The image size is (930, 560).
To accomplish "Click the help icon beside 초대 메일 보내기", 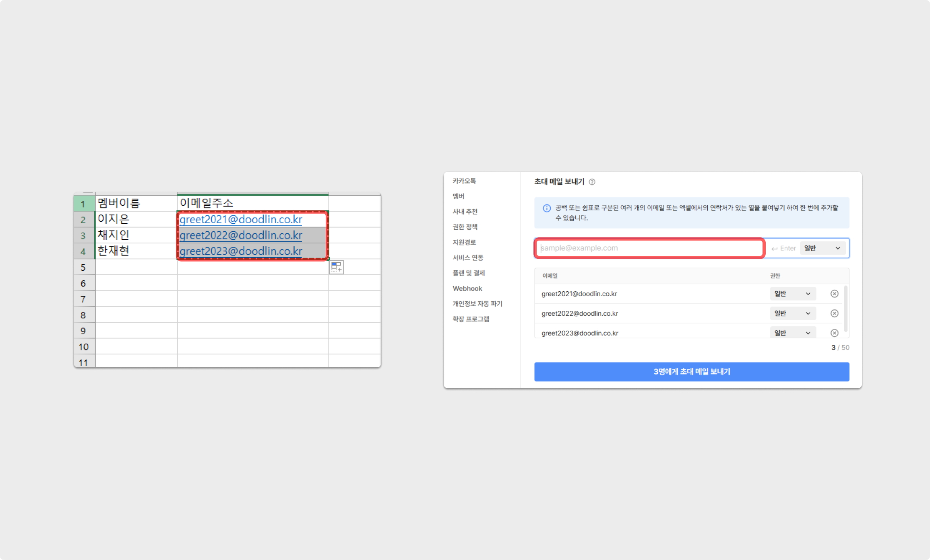I will (592, 182).
